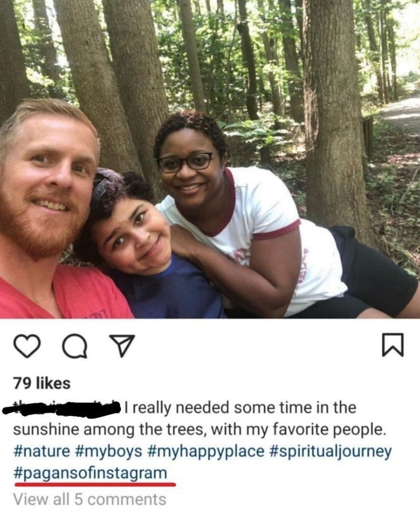Open comments via the speech bubble icon
The image size is (420, 515).
tap(76, 346)
